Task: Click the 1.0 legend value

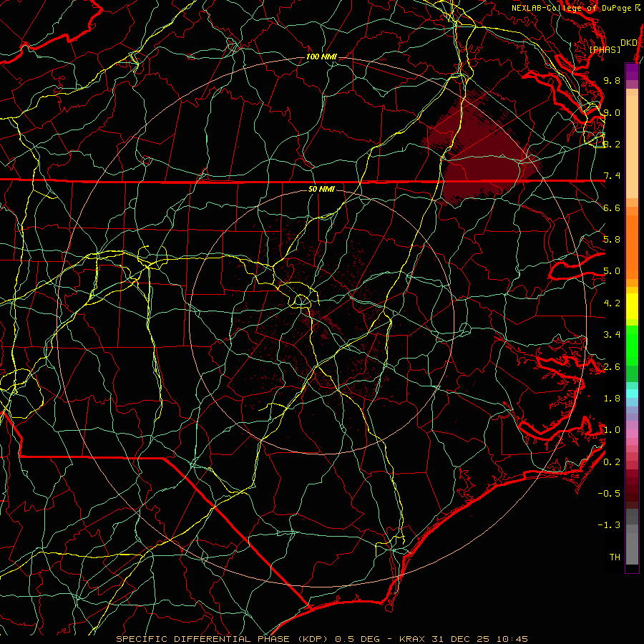Action: click(x=612, y=430)
